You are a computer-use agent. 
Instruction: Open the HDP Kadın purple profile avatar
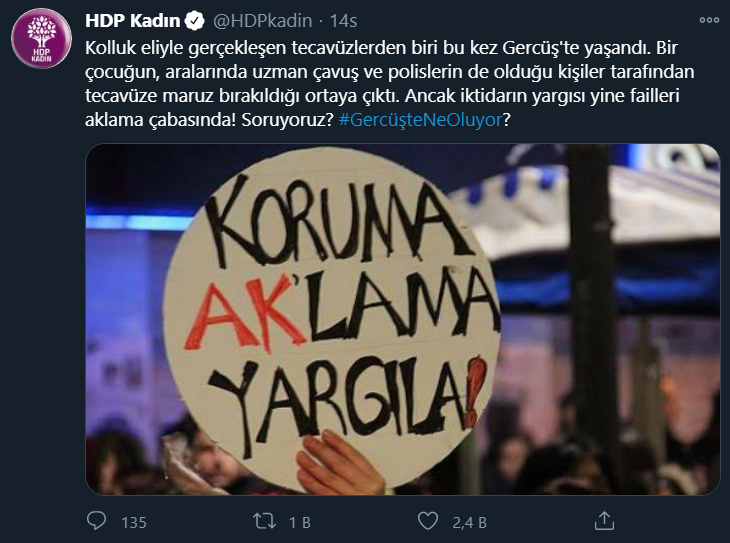pos(41,38)
